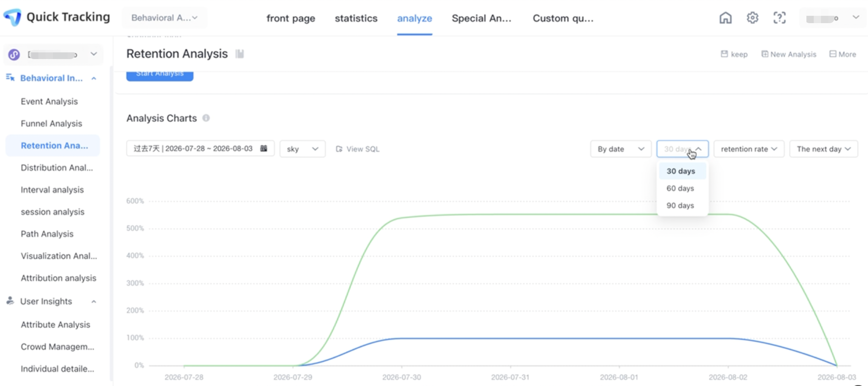The height and width of the screenshot is (386, 868).
Task: Expand the user account dropdown arrow
Action: 856,17
